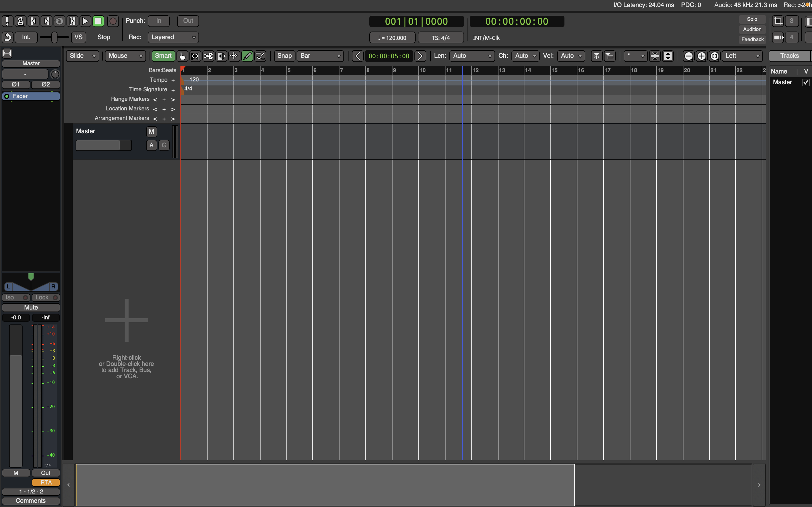Click the zoom in magnifier button

701,56
